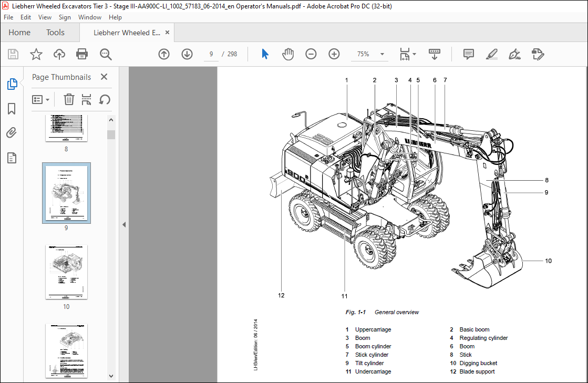The width and height of the screenshot is (588, 383).
Task: Add a sticky note comment
Action: point(469,54)
